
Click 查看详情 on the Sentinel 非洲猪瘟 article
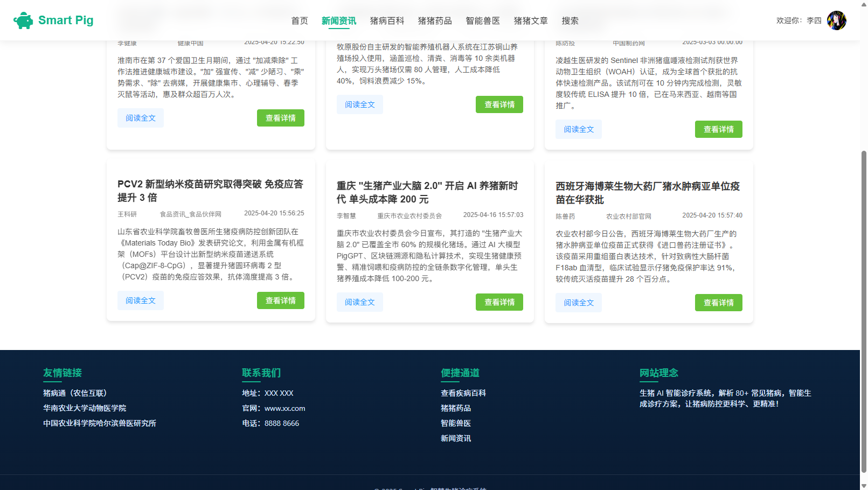coord(719,129)
